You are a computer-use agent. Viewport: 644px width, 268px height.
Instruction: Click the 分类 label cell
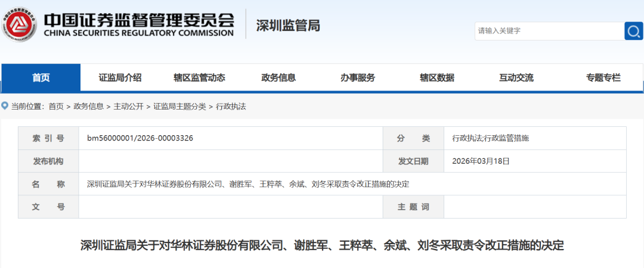413,138
